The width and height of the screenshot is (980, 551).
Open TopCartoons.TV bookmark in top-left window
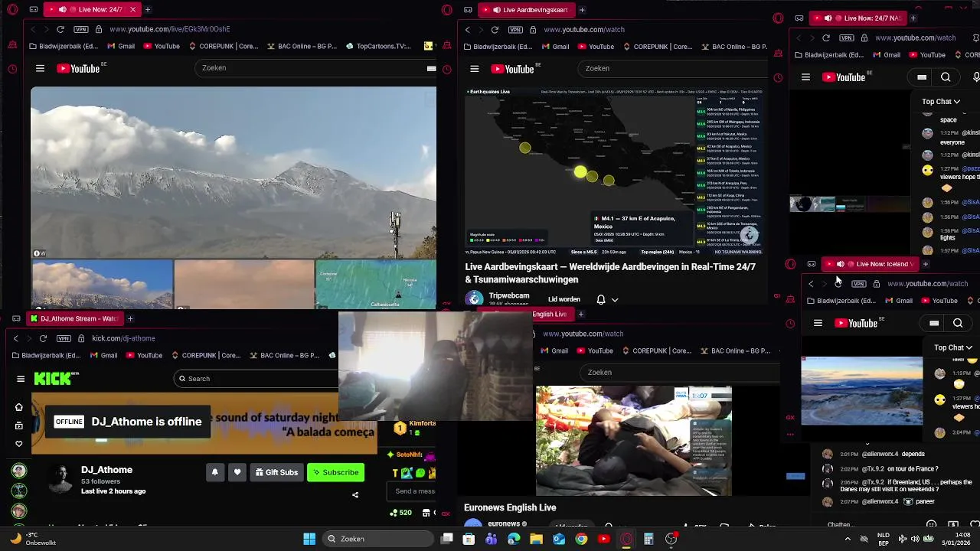(x=377, y=46)
